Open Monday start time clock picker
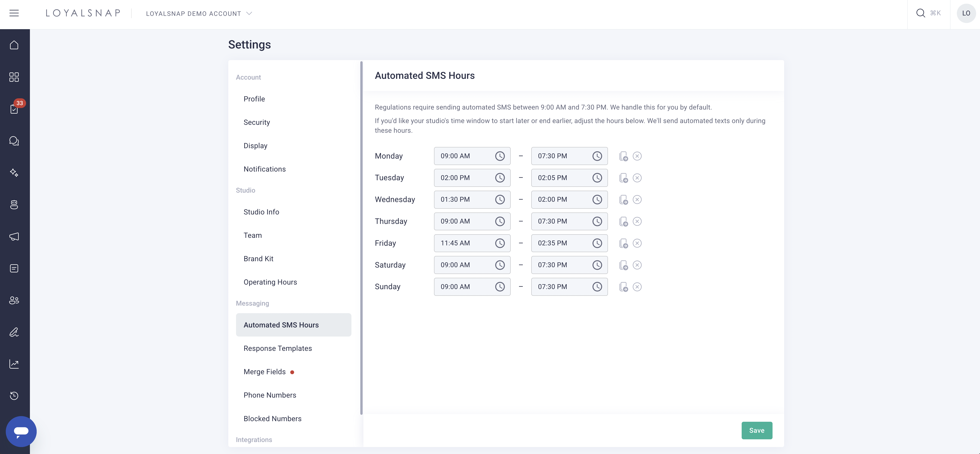 click(500, 156)
